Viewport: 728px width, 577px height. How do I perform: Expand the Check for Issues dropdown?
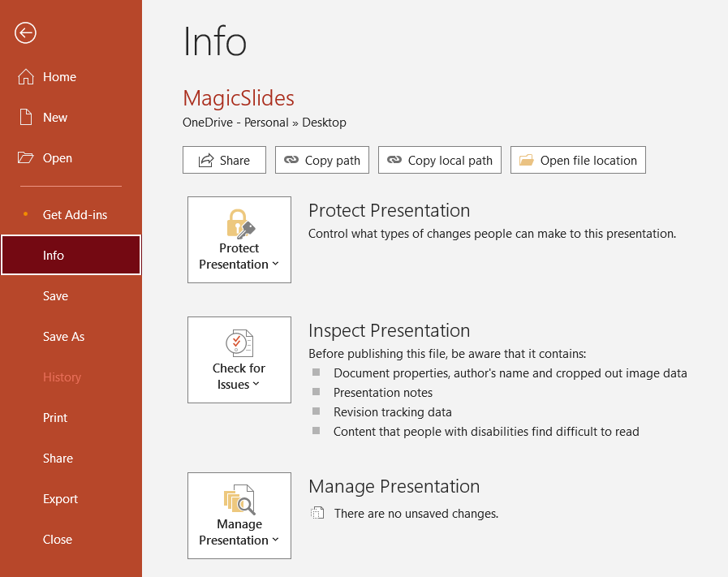click(239, 360)
